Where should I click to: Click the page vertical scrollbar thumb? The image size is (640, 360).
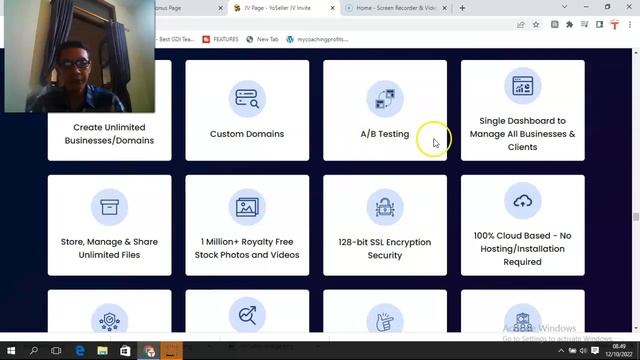pyautogui.click(x=636, y=217)
